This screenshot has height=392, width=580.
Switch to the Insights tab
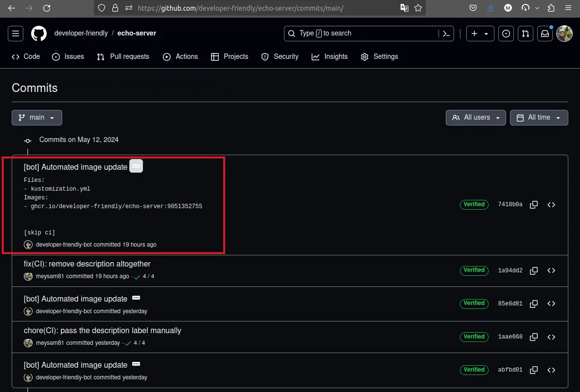pyautogui.click(x=330, y=57)
